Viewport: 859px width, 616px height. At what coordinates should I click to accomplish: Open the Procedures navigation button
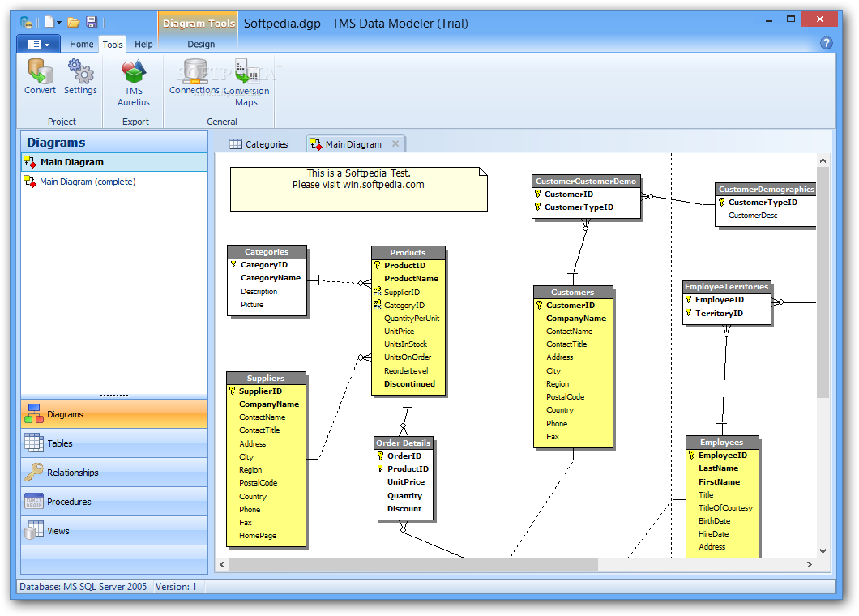[114, 501]
